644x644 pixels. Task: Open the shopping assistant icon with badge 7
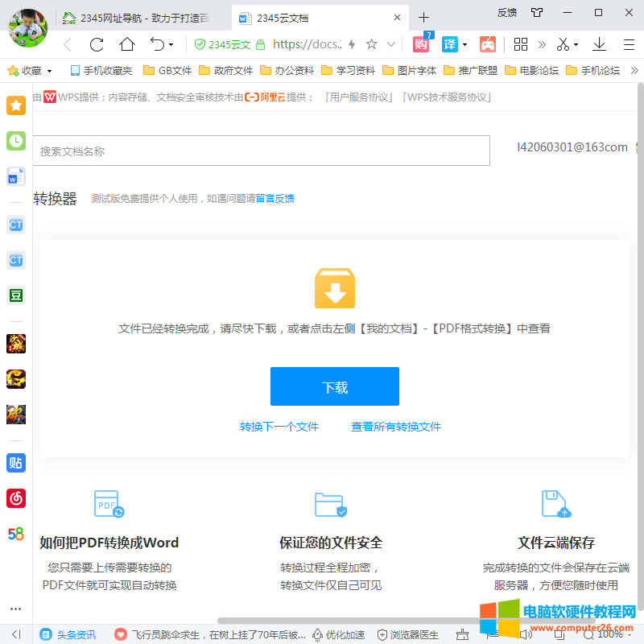(x=420, y=44)
